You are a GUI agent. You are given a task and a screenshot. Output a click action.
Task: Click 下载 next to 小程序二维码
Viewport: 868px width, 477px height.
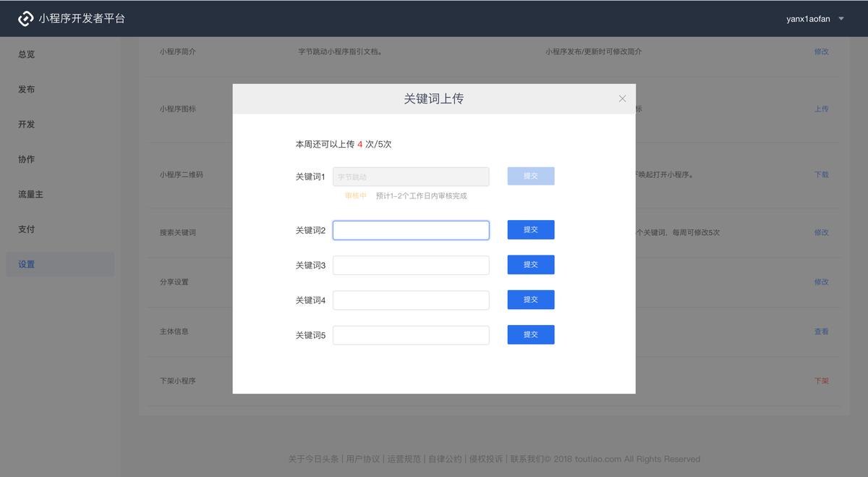(822, 174)
